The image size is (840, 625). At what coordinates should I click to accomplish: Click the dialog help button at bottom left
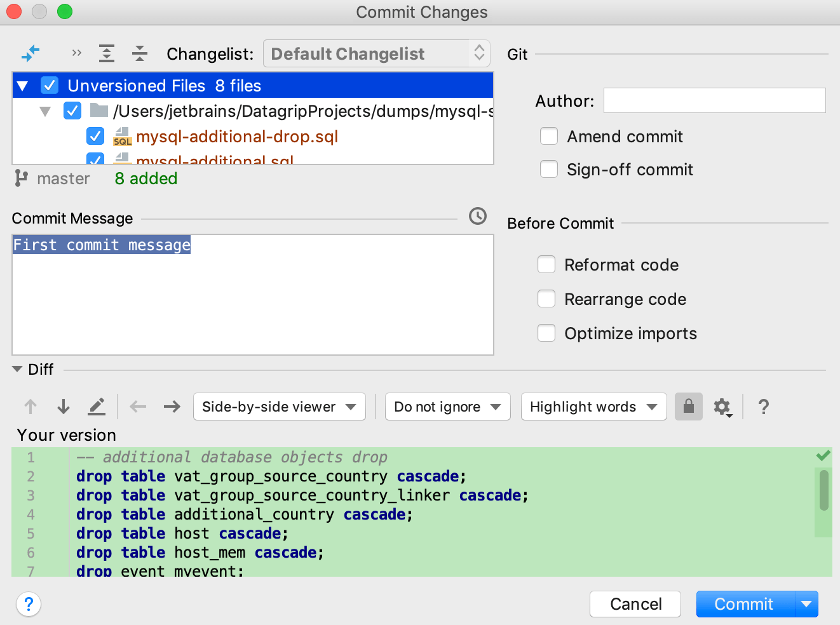(x=29, y=604)
